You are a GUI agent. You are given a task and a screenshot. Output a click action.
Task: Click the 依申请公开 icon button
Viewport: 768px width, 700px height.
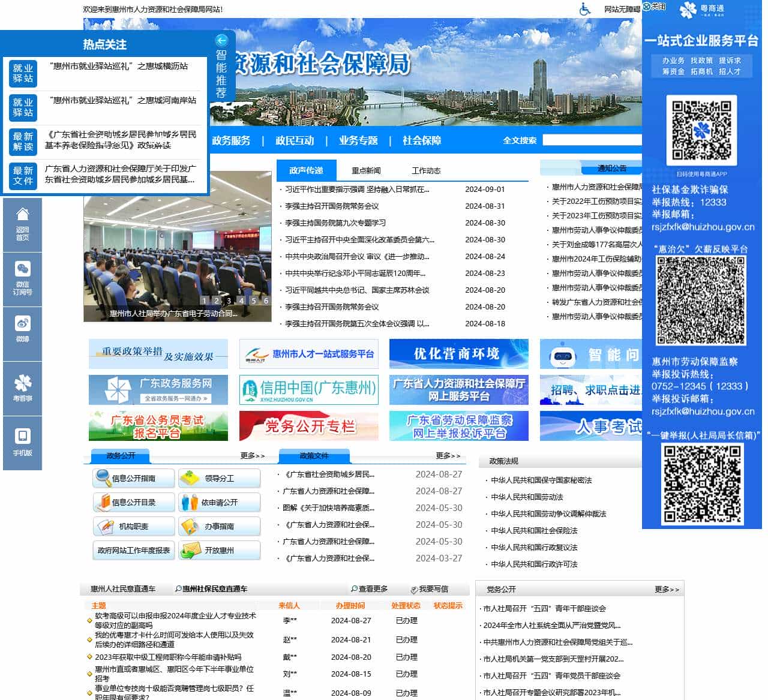(220, 502)
